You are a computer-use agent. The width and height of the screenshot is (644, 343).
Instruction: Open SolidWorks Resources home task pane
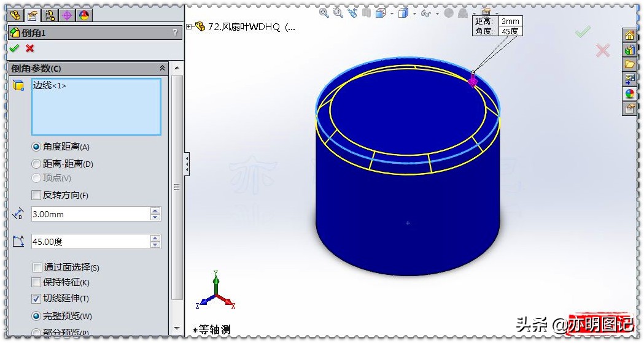[630, 36]
